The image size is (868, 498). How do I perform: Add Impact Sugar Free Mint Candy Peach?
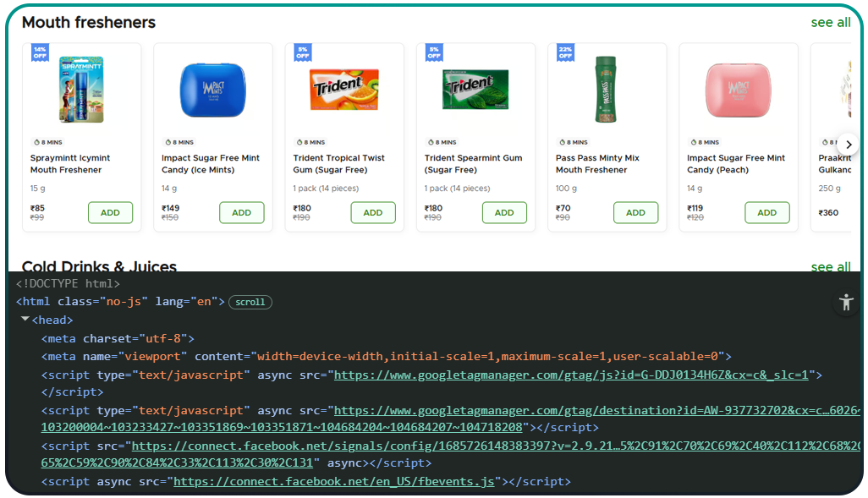tap(766, 212)
